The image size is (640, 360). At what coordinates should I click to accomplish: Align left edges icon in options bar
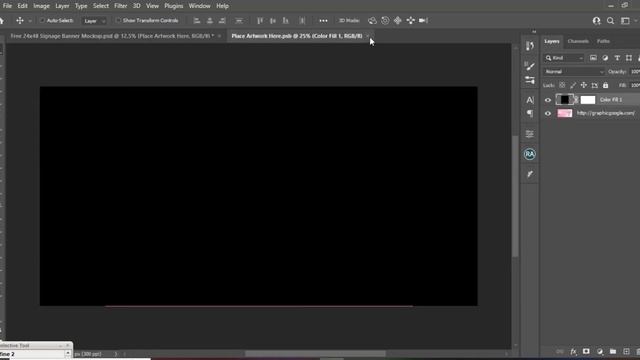pyautogui.click(x=197, y=20)
